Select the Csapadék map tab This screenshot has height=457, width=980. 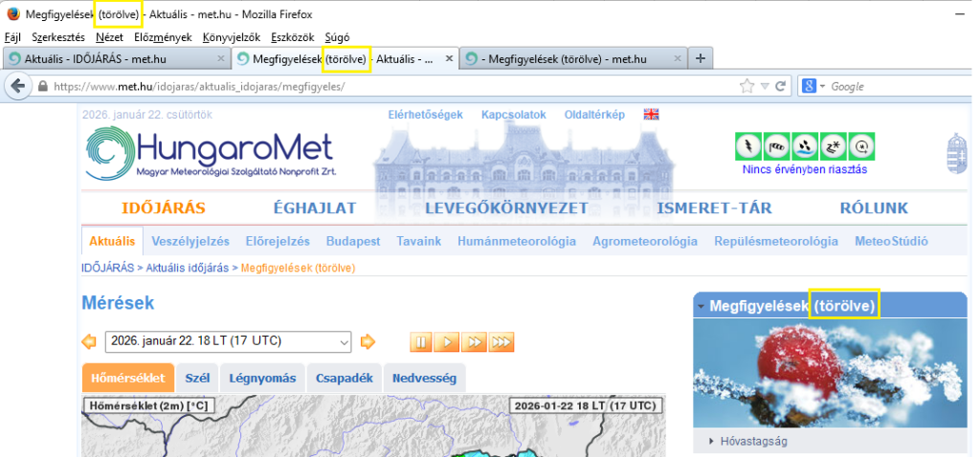click(x=345, y=379)
